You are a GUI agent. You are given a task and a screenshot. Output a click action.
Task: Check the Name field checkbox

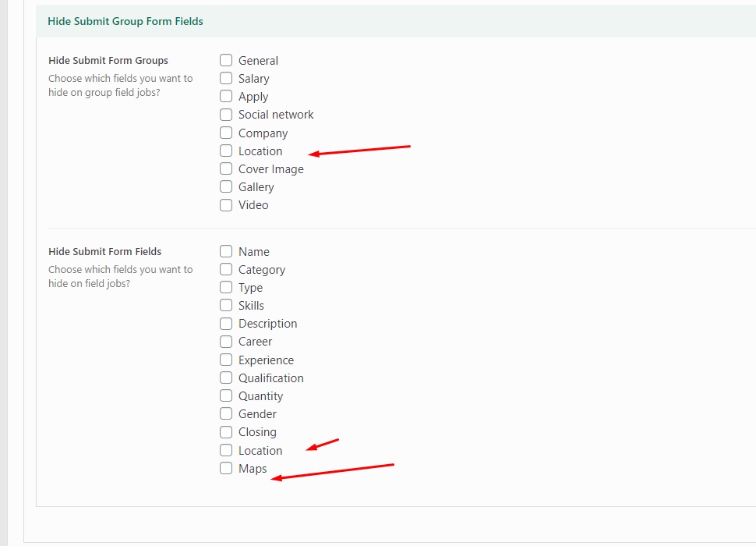pyautogui.click(x=226, y=251)
